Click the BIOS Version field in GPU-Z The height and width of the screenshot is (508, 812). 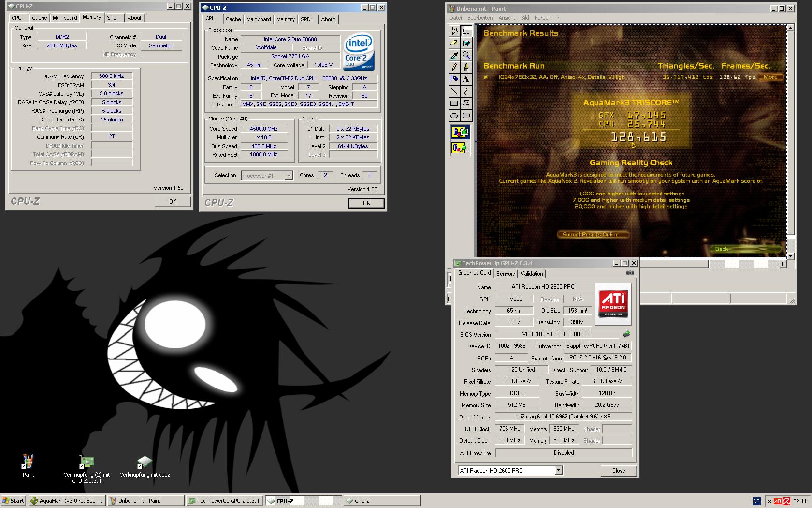pyautogui.click(x=557, y=334)
